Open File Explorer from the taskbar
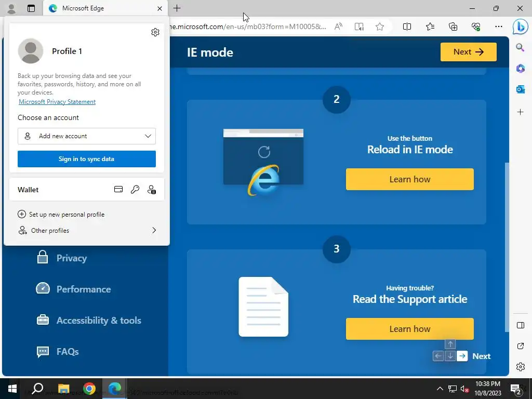532x399 pixels. 63,389
